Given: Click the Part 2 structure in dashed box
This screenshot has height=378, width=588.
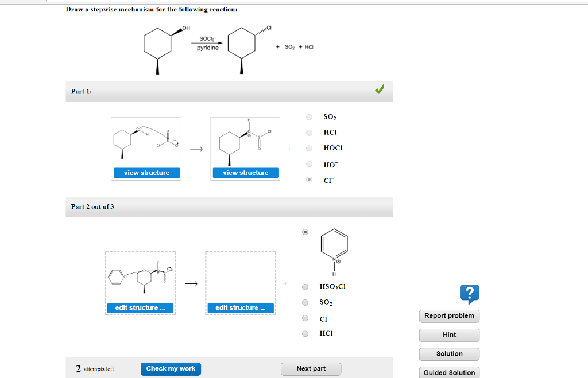Looking at the screenshot, I should point(140,275).
